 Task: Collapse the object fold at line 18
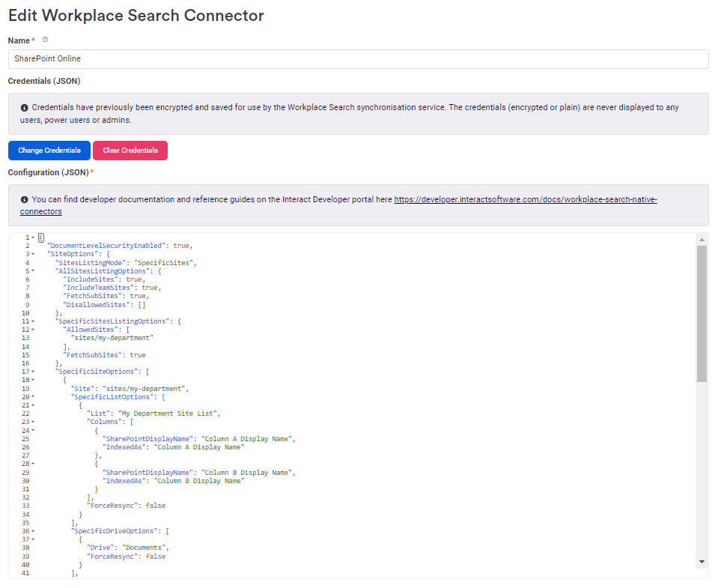pyautogui.click(x=33, y=380)
